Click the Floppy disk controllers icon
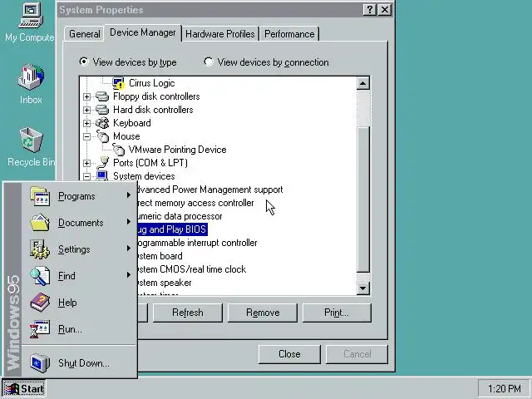The height and width of the screenshot is (399, 532). [102, 96]
